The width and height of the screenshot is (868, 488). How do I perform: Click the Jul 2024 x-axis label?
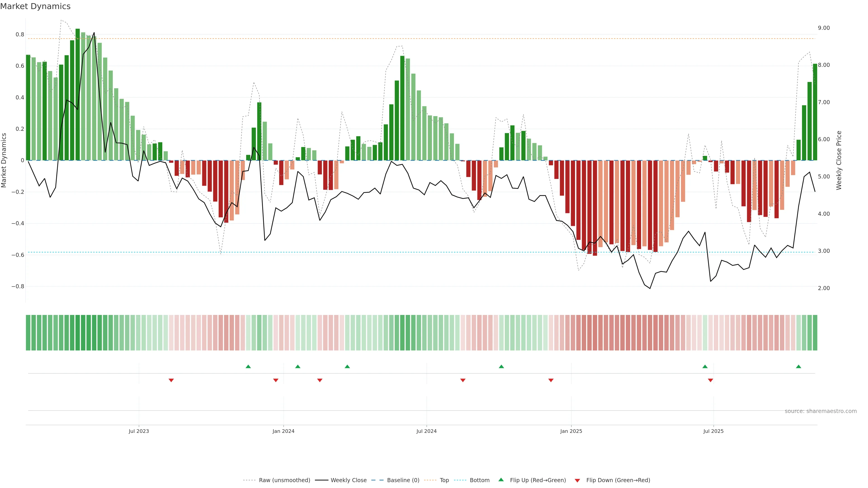[426, 431]
